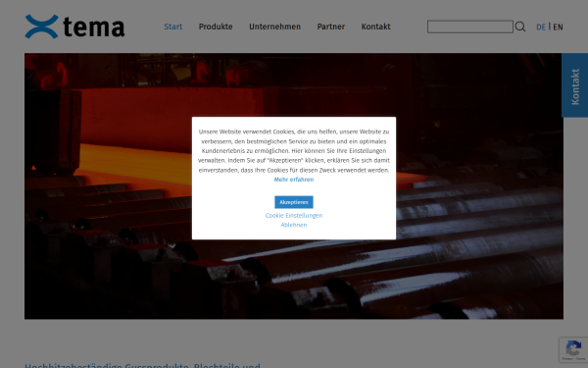Switch language to EN
The width and height of the screenshot is (588, 368).
pos(558,27)
